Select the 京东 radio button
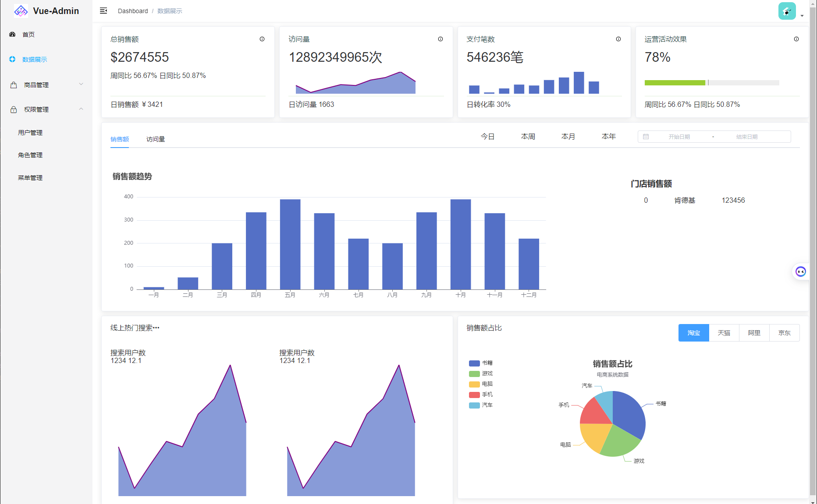The height and width of the screenshot is (504, 817). (x=784, y=333)
